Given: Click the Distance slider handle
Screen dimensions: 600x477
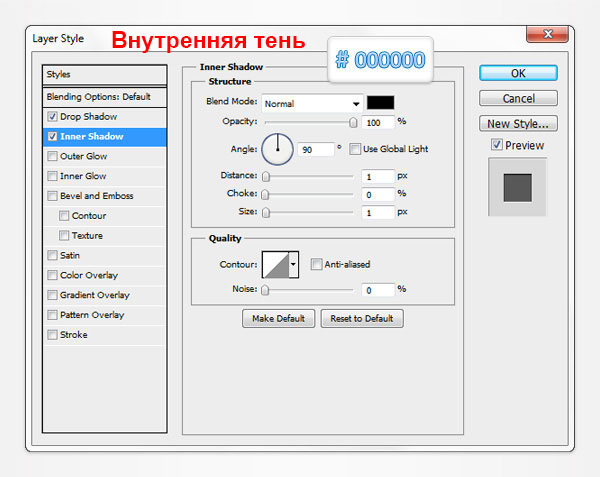Looking at the screenshot, I should (266, 176).
